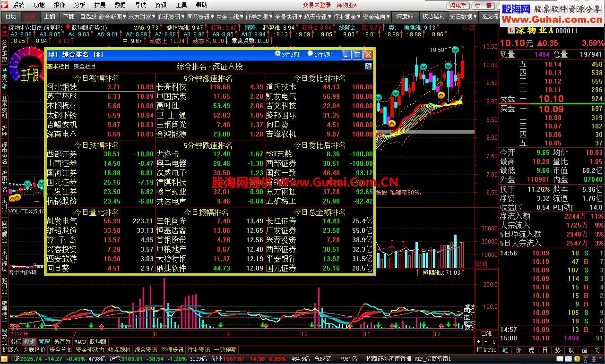
Task: Click the 自选股 toolbar button
Action: pos(88,16)
